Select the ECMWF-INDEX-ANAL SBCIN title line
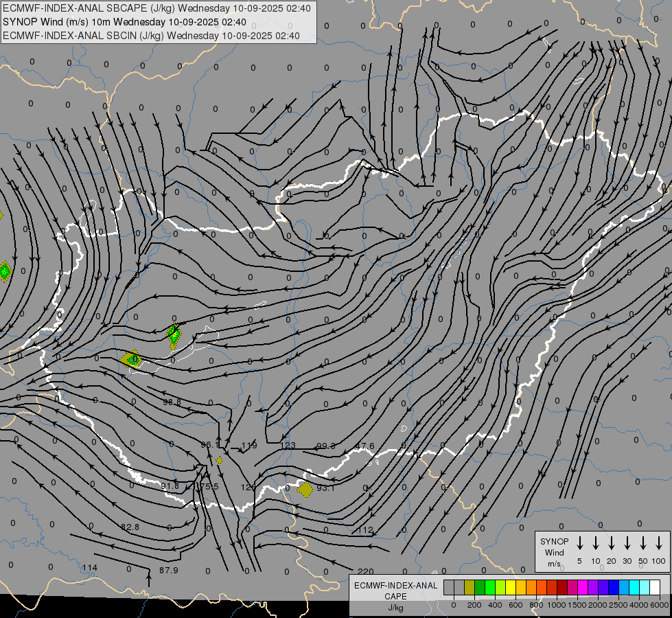Screen dimensions: 672x618 pos(151,36)
